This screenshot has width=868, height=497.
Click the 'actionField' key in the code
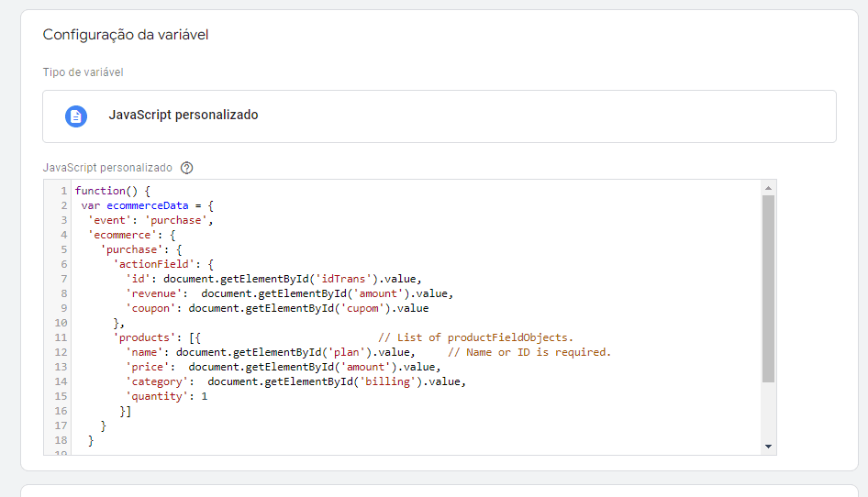point(150,264)
